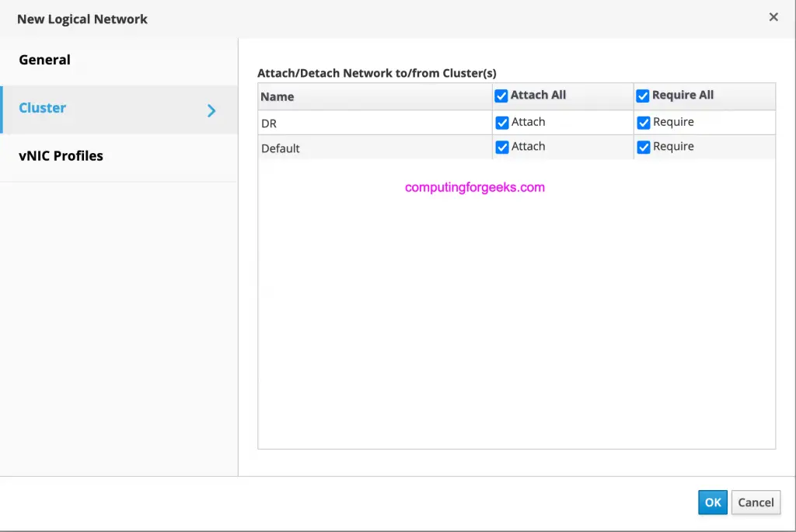Image resolution: width=796 pixels, height=532 pixels.
Task: Toggle the Require All checkbox
Action: point(643,96)
